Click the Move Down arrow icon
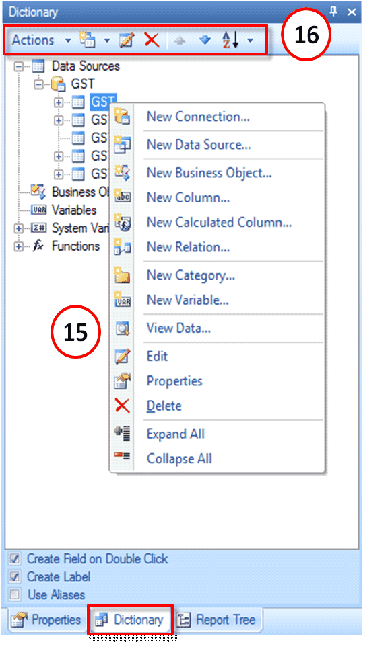365x649 pixels. click(204, 41)
